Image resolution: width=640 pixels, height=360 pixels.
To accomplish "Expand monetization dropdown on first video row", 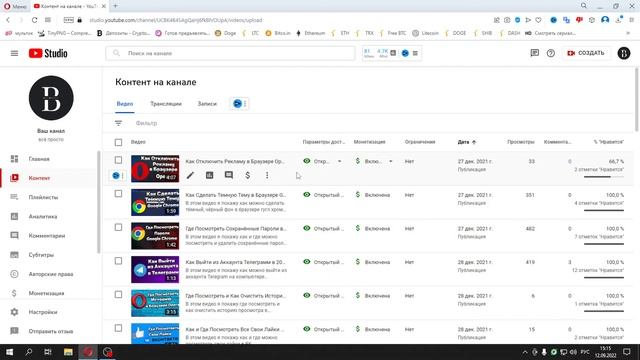I will [391, 161].
